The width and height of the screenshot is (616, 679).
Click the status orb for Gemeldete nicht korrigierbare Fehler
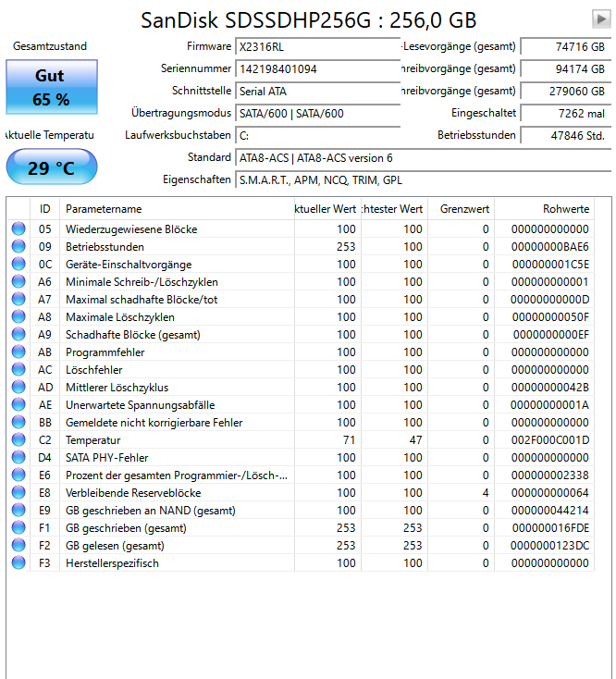18,422
